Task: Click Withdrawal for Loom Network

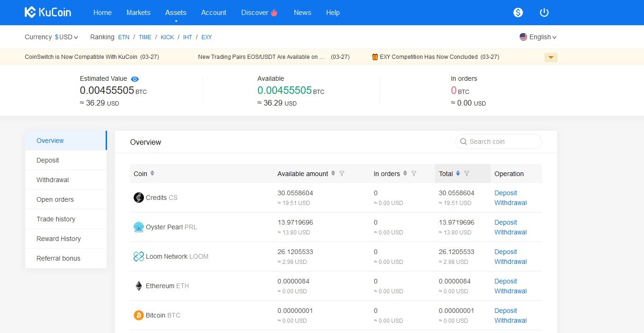Action: coord(510,262)
